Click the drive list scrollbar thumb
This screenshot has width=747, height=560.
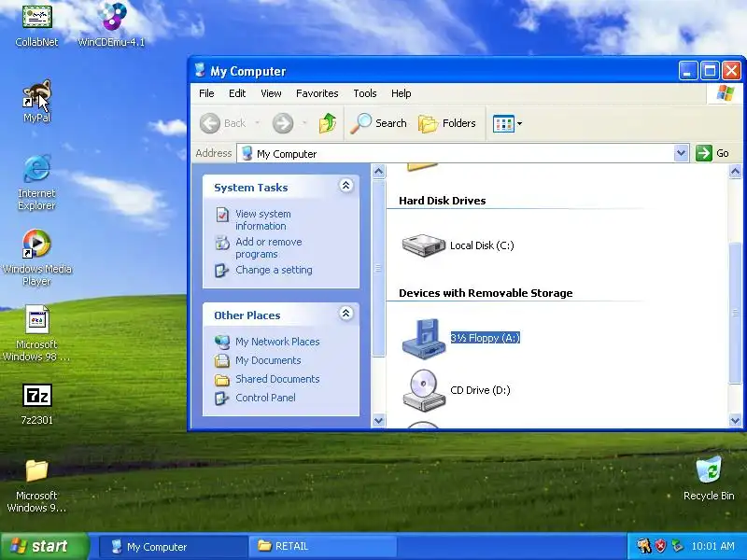[x=735, y=313]
